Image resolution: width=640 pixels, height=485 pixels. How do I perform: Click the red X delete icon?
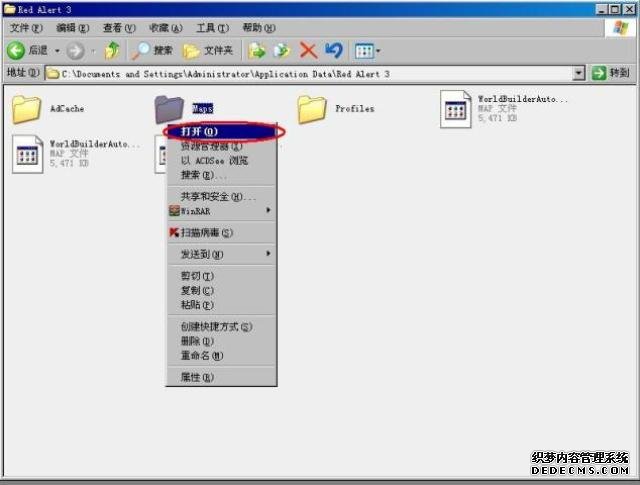coord(308,51)
